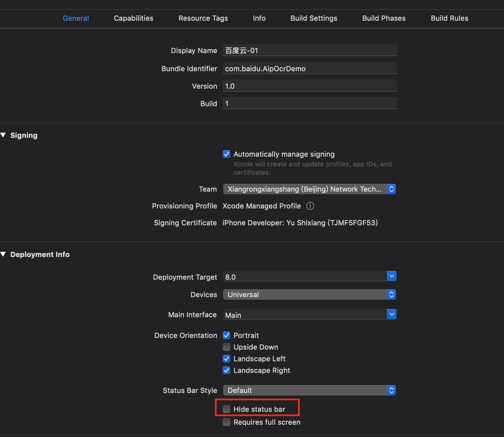Open the General tab
The image size is (504, 437).
[x=76, y=18]
